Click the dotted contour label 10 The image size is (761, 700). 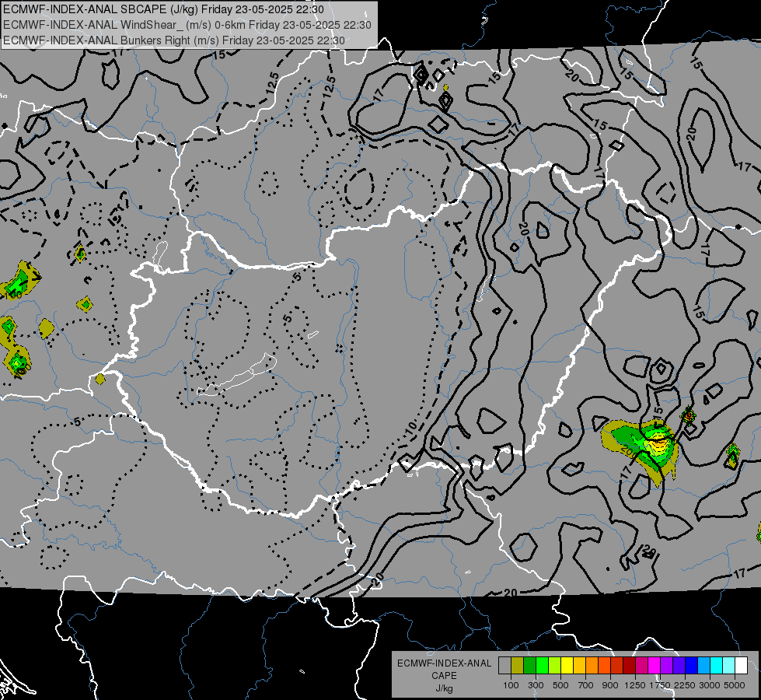click(411, 428)
